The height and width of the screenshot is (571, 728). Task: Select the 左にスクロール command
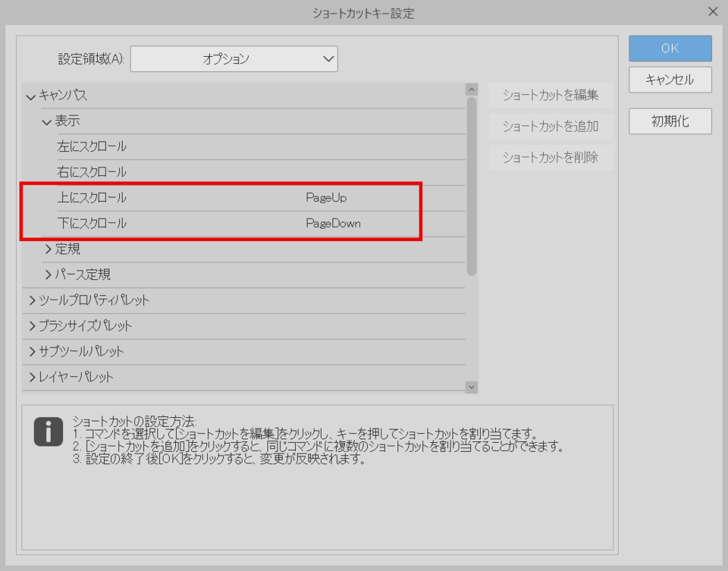pos(92,146)
